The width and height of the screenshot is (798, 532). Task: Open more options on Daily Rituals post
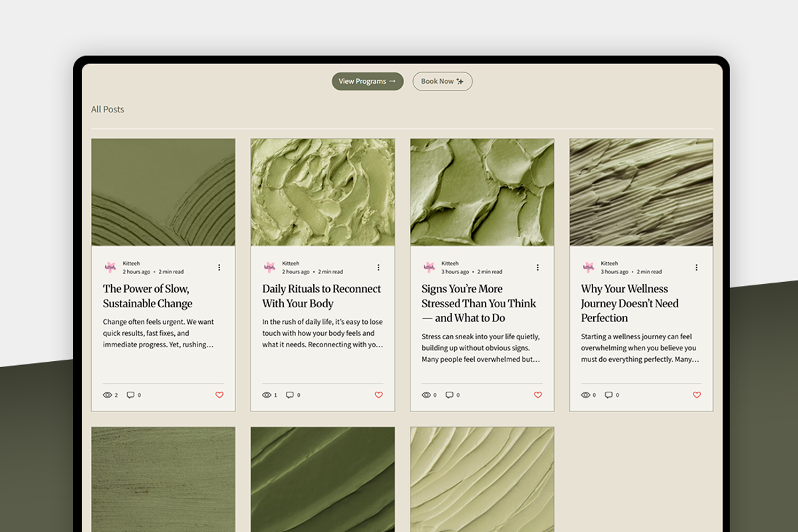tap(378, 267)
